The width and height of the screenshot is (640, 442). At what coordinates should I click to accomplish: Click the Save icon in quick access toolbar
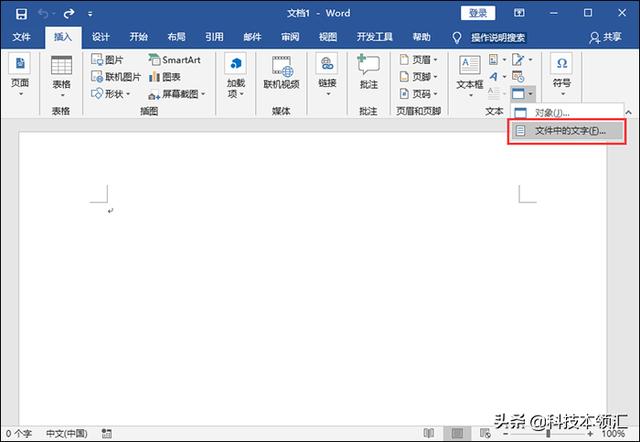(21, 13)
